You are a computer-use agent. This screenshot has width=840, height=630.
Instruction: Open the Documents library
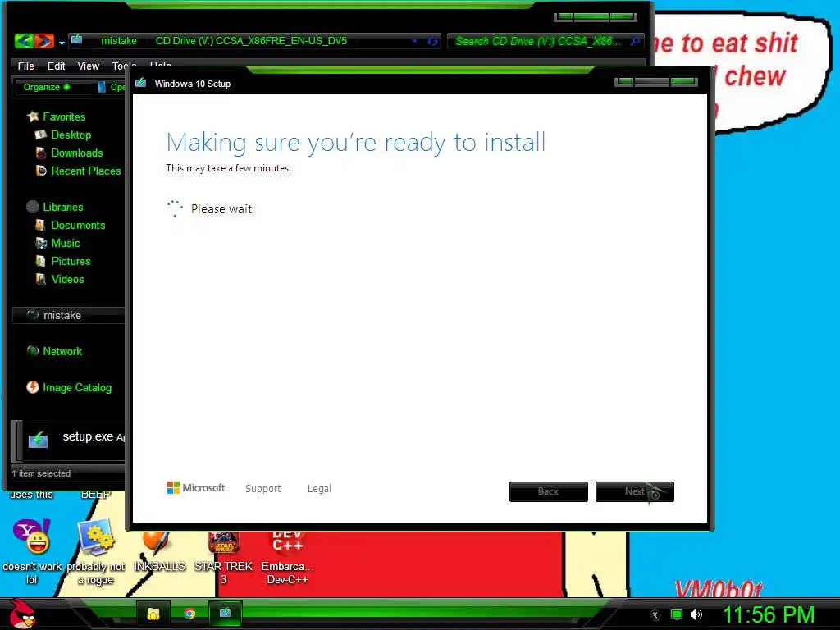coord(78,226)
